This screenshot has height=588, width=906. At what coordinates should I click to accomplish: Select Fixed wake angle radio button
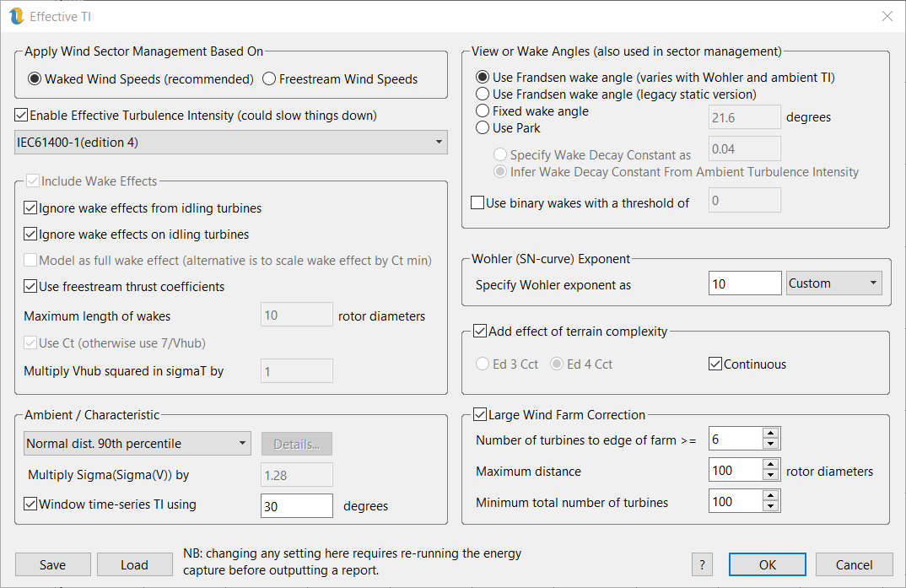(483, 111)
